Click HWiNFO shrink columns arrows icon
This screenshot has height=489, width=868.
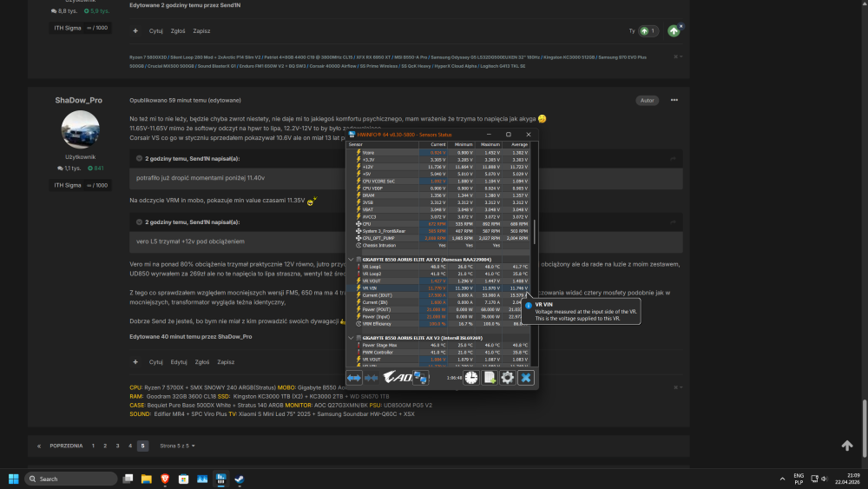coord(371,378)
